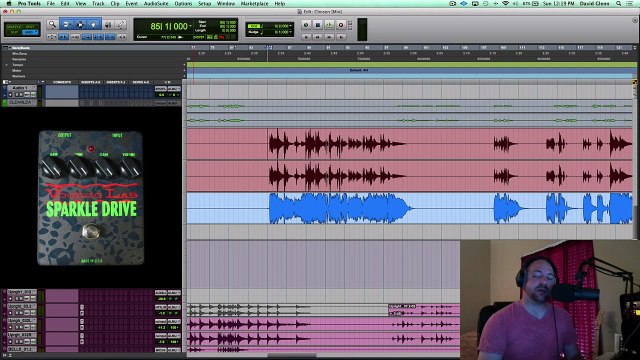Adjust the Sparkle Drive Volume knob
This screenshot has width=640, height=360.
click(130, 167)
